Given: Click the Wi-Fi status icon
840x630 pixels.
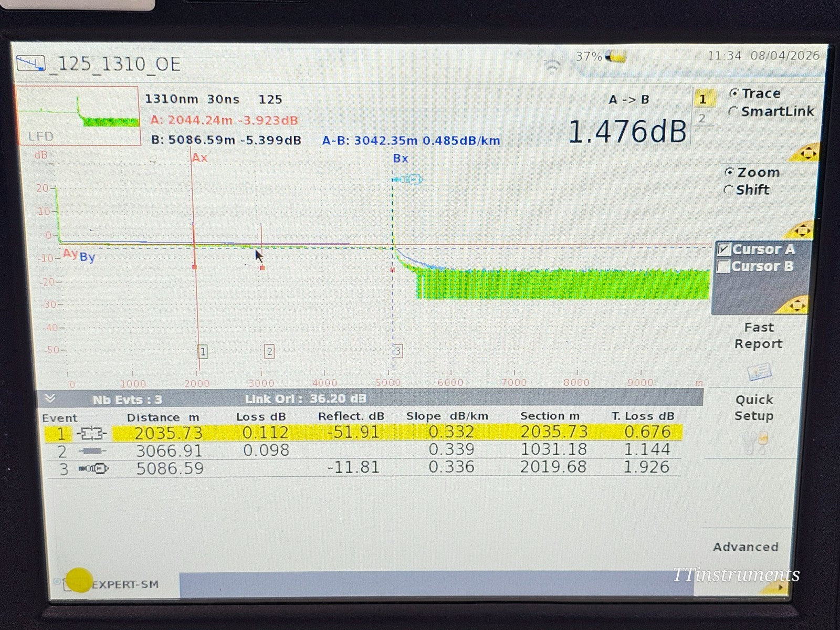Looking at the screenshot, I should [552, 67].
